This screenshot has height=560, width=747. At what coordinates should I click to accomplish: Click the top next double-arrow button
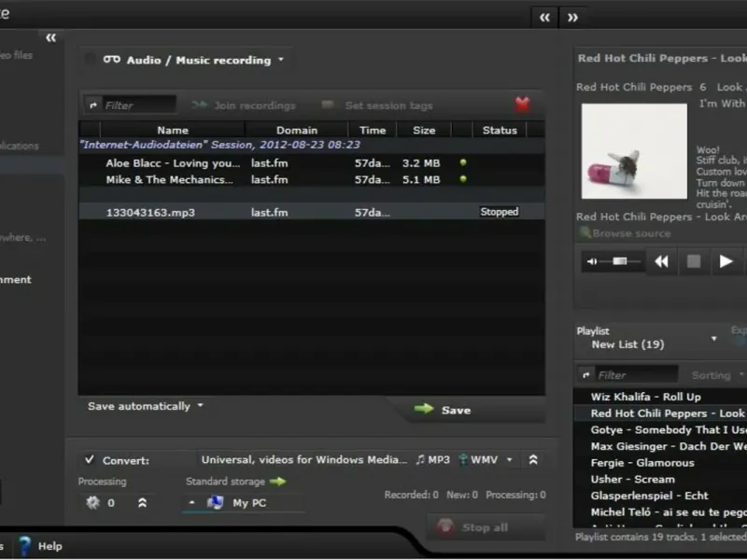point(572,18)
